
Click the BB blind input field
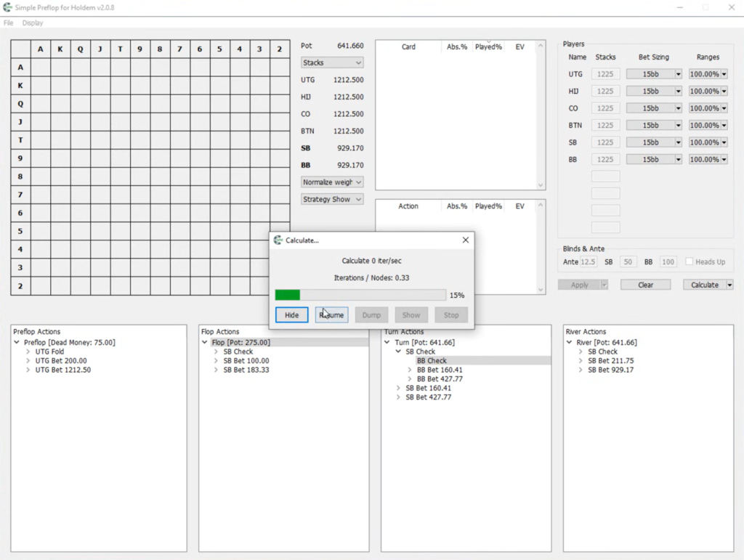click(x=668, y=261)
